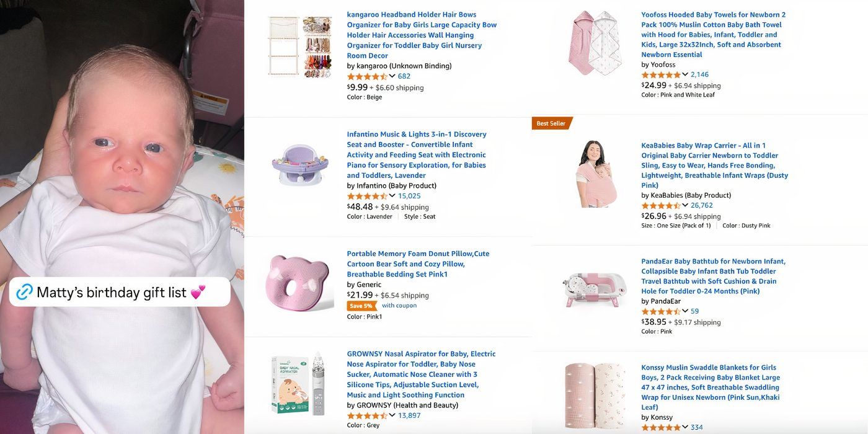The width and height of the screenshot is (868, 434).
Task: Click the Yoofoss hooded towels star rating
Action: tap(661, 74)
